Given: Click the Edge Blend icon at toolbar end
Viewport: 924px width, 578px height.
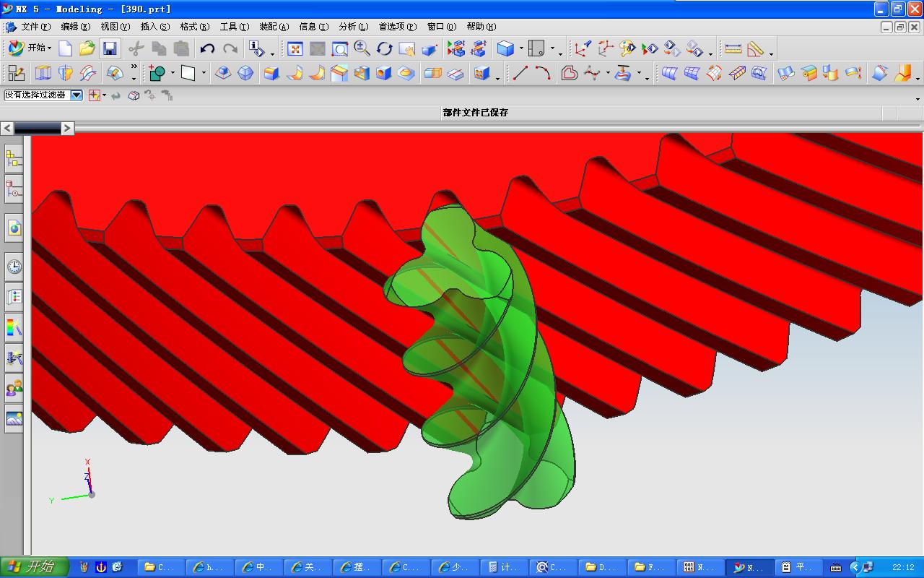Looking at the screenshot, I should click(902, 73).
